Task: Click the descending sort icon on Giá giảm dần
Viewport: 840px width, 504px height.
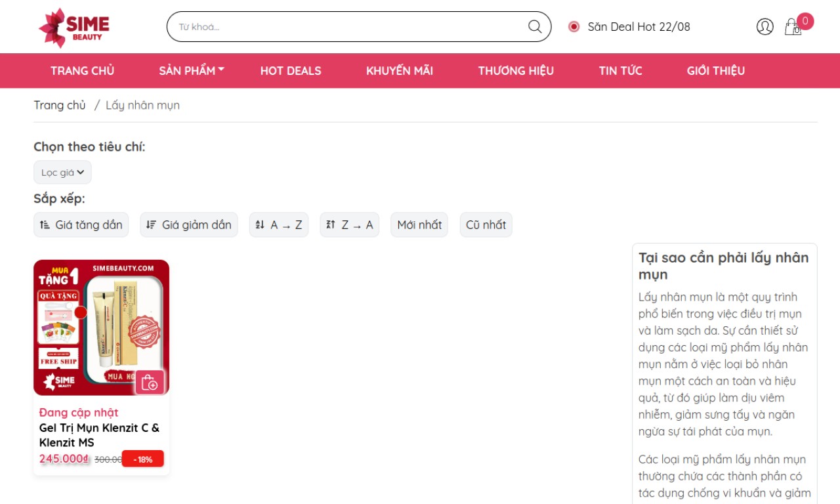Action: [152, 224]
